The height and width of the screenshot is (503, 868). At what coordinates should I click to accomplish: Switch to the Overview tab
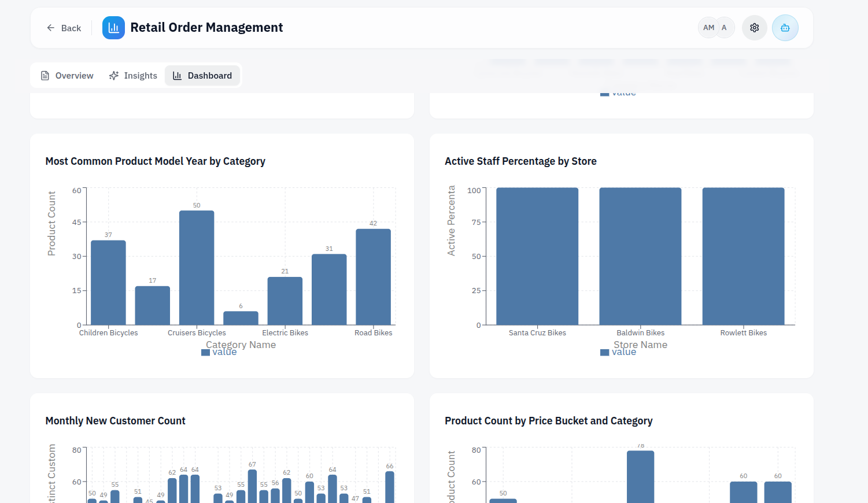[67, 75]
